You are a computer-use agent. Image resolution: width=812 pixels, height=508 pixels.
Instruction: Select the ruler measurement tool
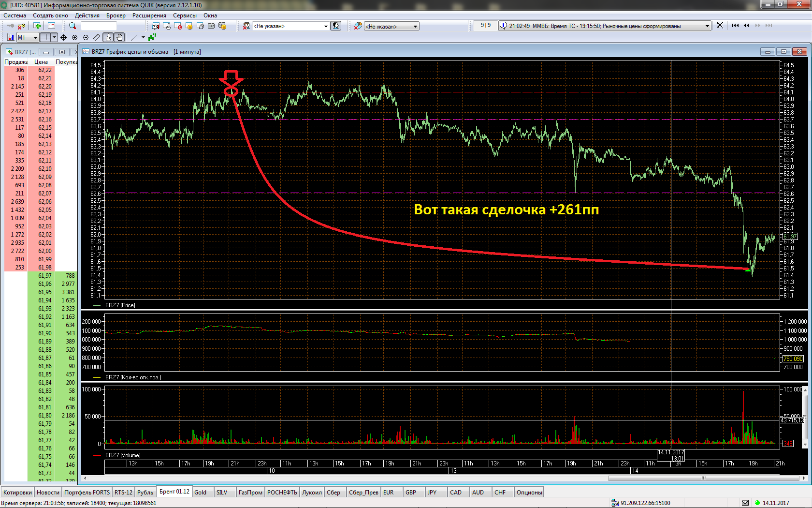pos(97,37)
